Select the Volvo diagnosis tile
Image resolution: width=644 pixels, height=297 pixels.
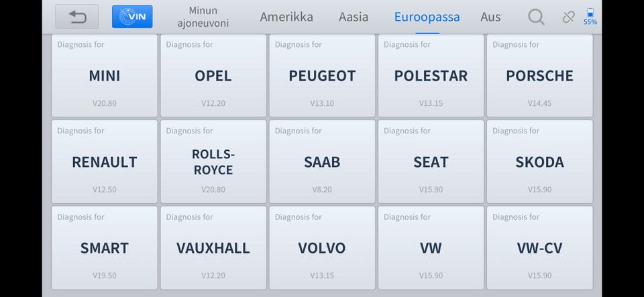pyautogui.click(x=322, y=248)
